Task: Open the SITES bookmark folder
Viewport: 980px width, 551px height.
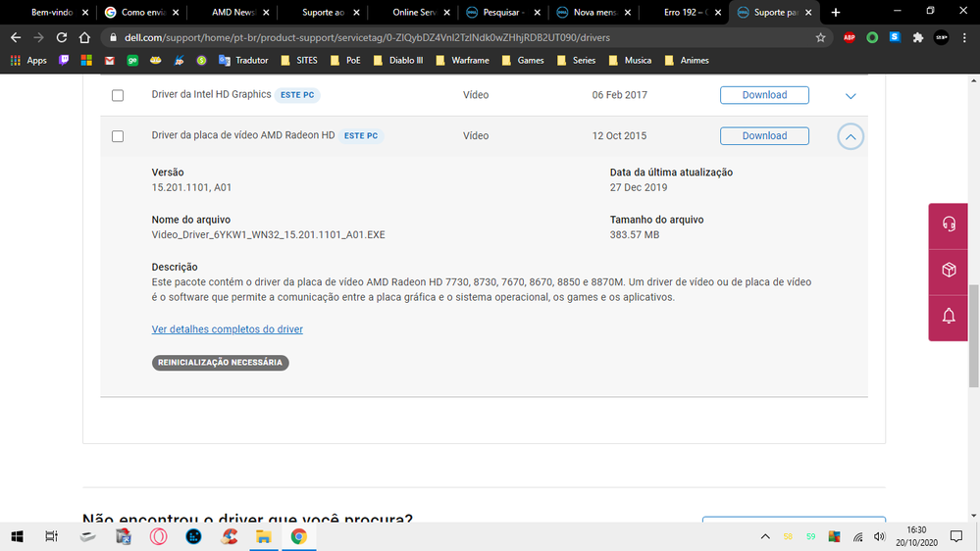Action: tap(299, 61)
